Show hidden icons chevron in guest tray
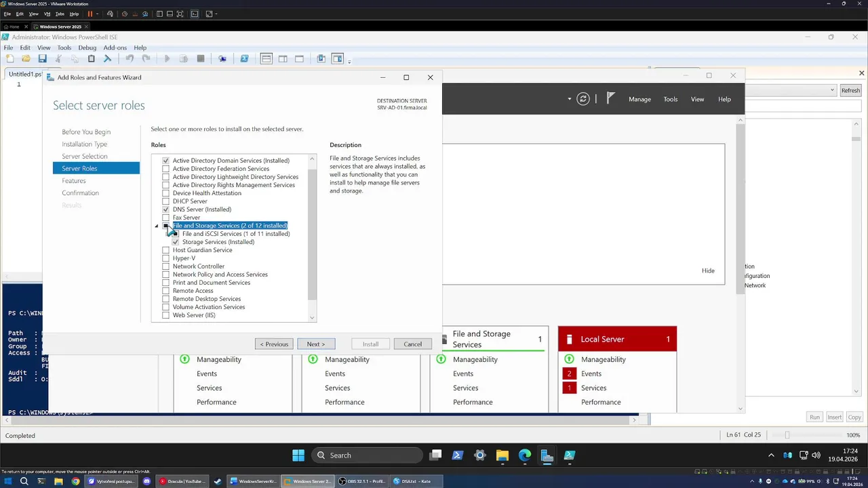 pos(770,455)
